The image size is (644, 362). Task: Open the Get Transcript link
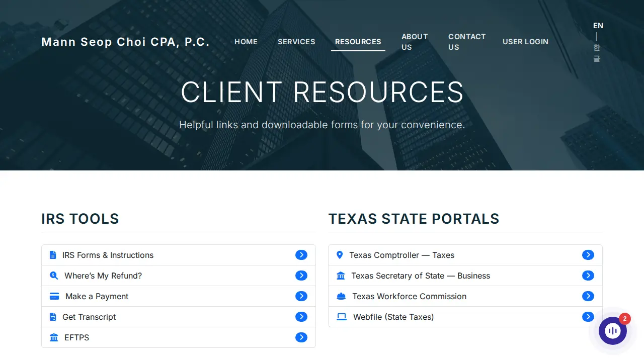179,317
